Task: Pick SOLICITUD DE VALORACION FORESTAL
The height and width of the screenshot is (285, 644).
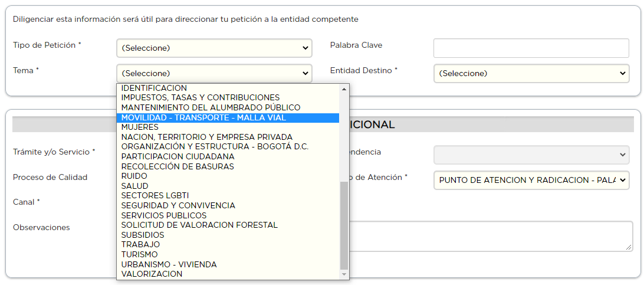Action: coord(199,225)
